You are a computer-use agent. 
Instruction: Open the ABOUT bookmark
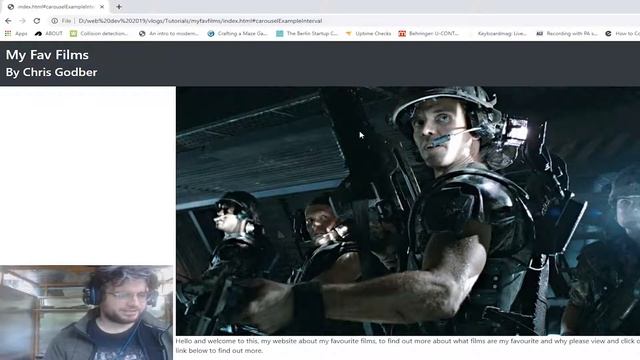click(49, 33)
